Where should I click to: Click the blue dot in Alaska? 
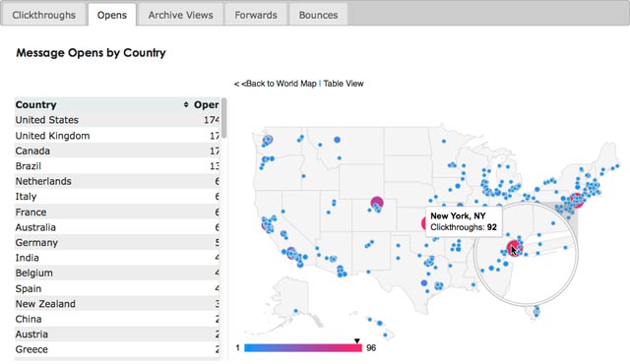pyautogui.click(x=296, y=311)
